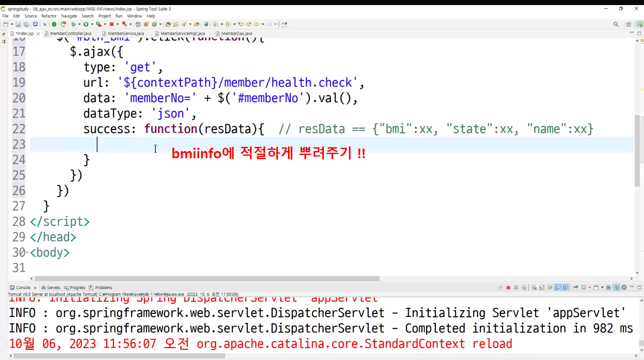The image size is (644, 360).
Task: Toggle Pin Console icon
Action: click(576, 287)
